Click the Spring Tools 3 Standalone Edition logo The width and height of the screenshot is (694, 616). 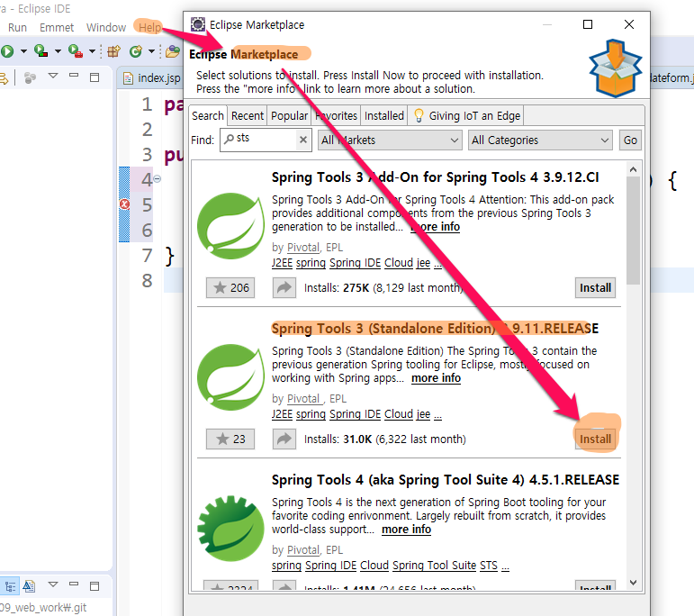point(230,377)
